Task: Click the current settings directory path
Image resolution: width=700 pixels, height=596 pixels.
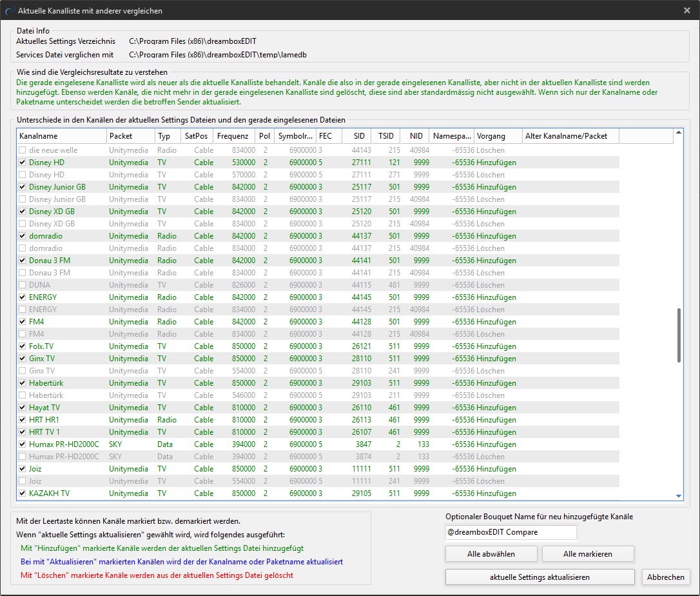Action: tap(193, 41)
